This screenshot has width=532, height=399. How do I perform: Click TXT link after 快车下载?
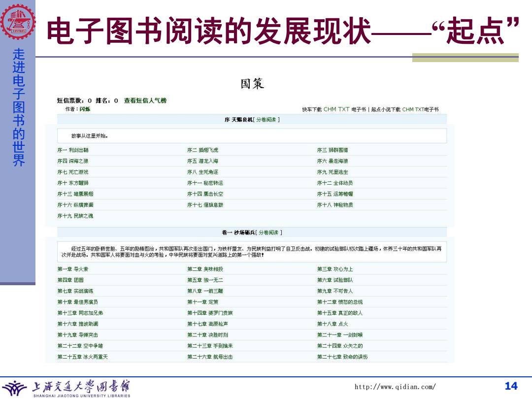pos(344,109)
